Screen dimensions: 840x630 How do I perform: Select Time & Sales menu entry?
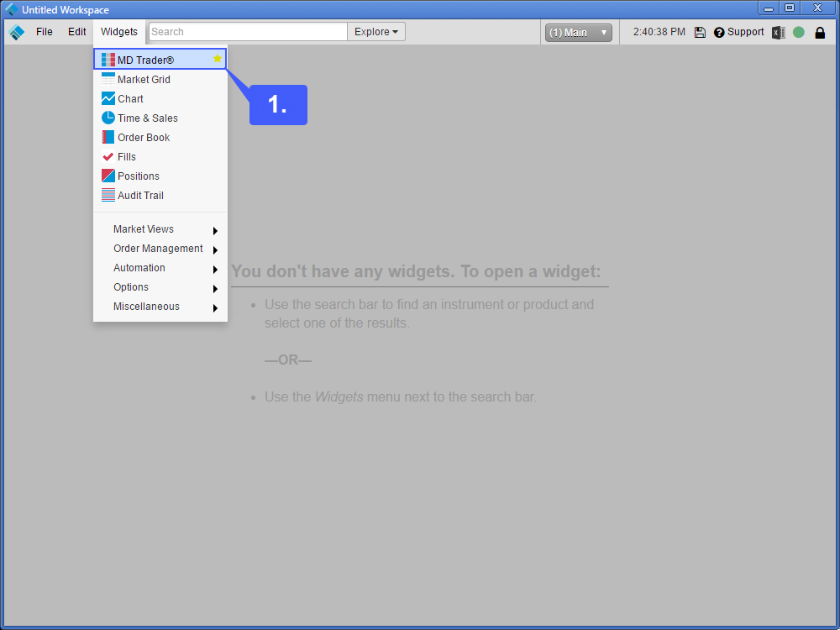click(x=160, y=118)
